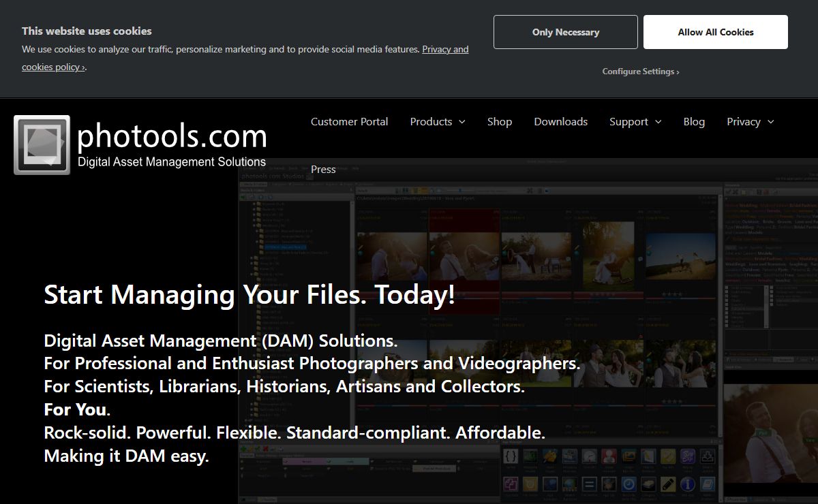818x504 pixels.
Task: Click the Digital Asset Management Solutions tagline
Action: coord(172,162)
